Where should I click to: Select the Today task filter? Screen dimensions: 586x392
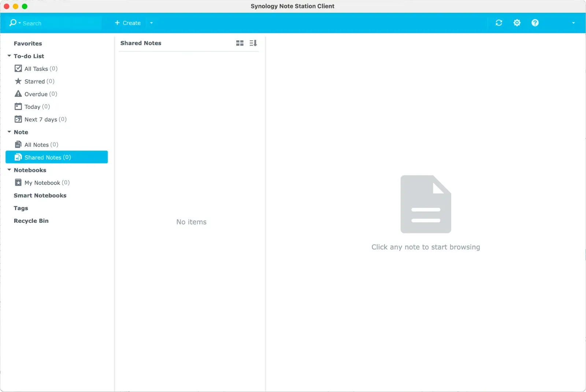[x=33, y=107]
